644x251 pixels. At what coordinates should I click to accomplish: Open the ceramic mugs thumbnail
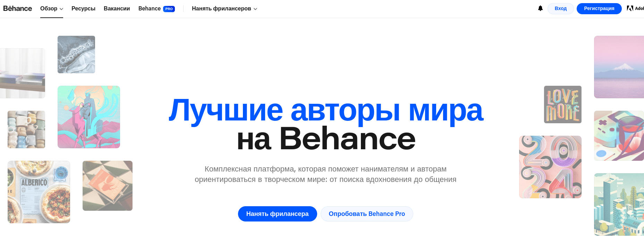pos(26,129)
